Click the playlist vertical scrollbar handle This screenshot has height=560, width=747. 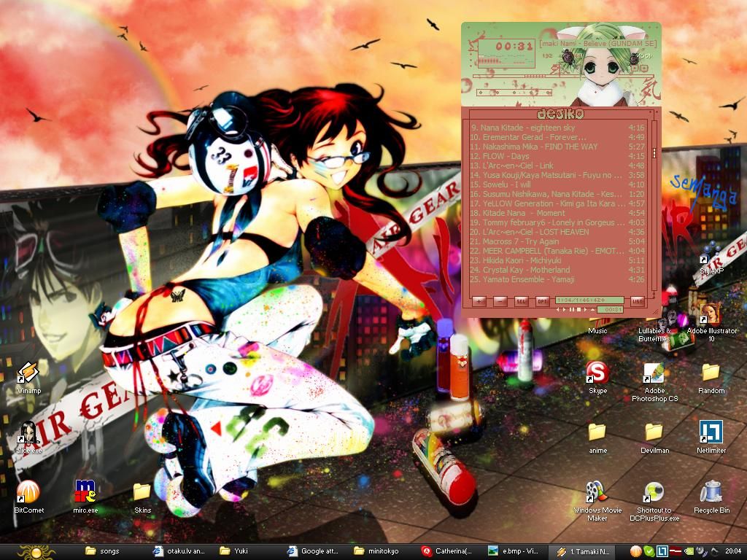coord(654,153)
